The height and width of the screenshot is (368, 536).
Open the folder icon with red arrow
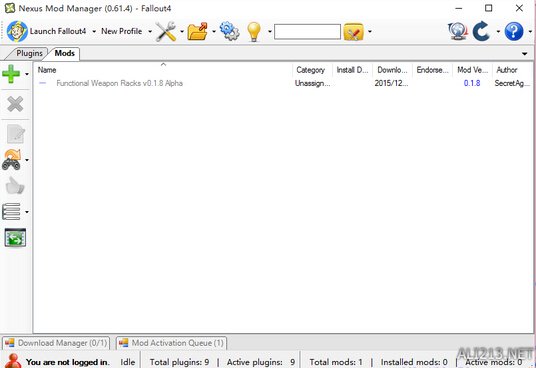(x=198, y=31)
